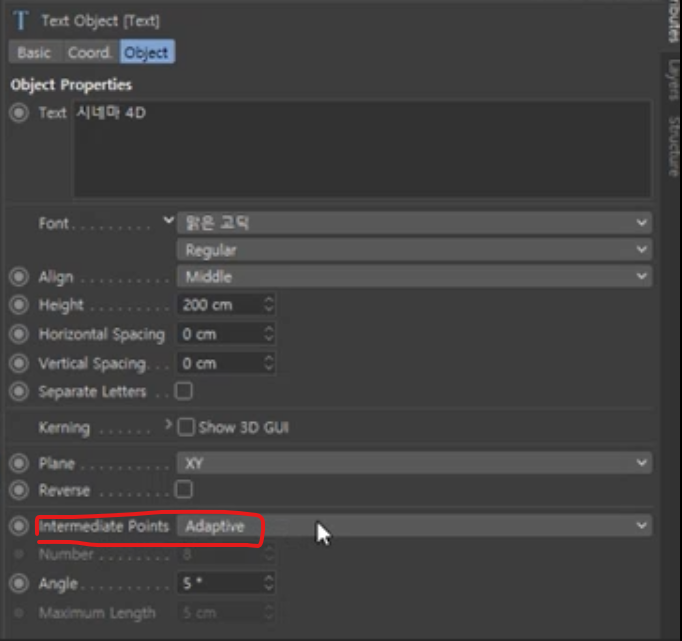Toggle the keyframe dot beside Angle
The width and height of the screenshot is (682, 641).
click(x=19, y=584)
